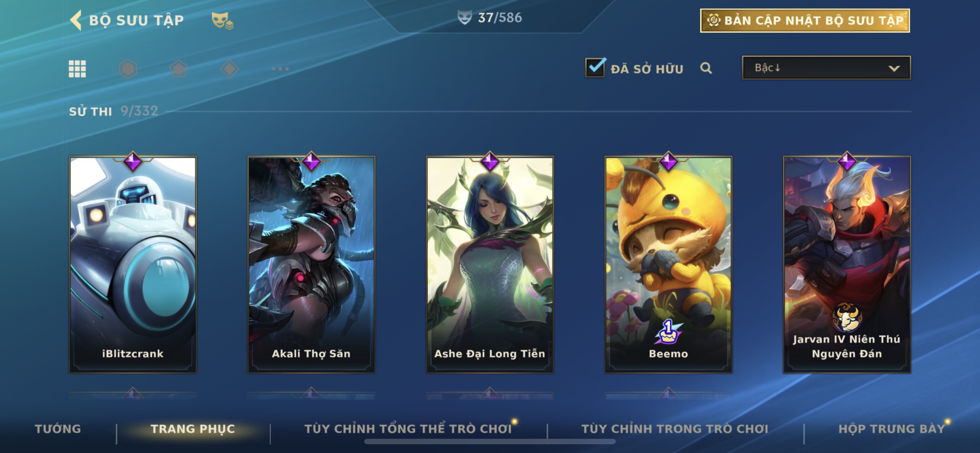Open the mask and coins shop icon
Image resolution: width=980 pixels, height=453 pixels.
pyautogui.click(x=222, y=20)
